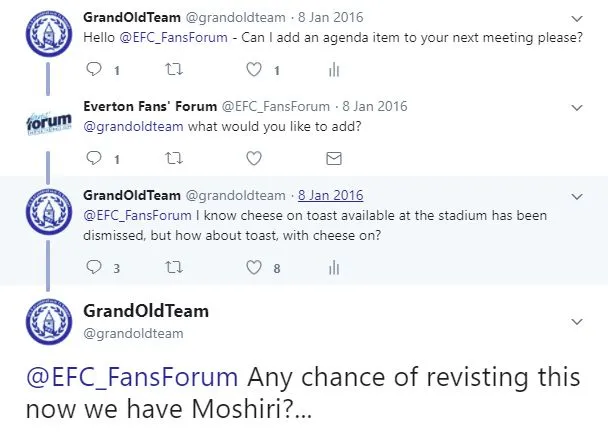Like the first tweet about agenda item
This screenshot has height=438, width=608.
[x=254, y=70]
